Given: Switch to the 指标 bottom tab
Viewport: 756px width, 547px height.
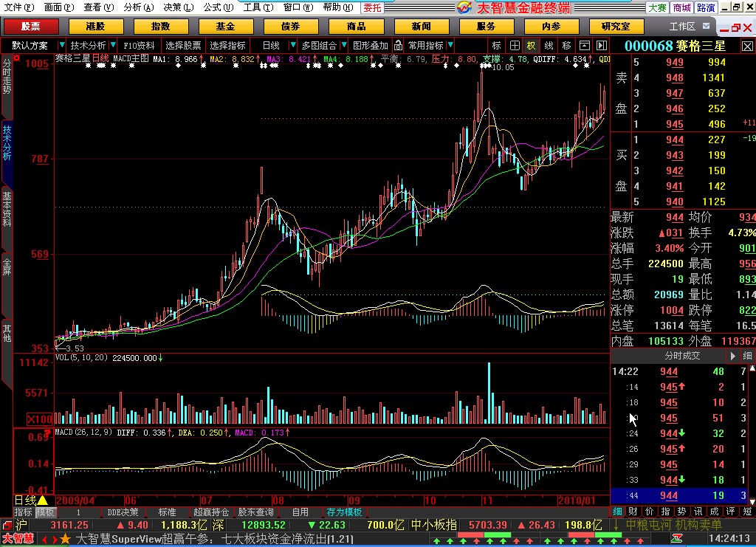Looking at the screenshot, I should click(x=23, y=512).
